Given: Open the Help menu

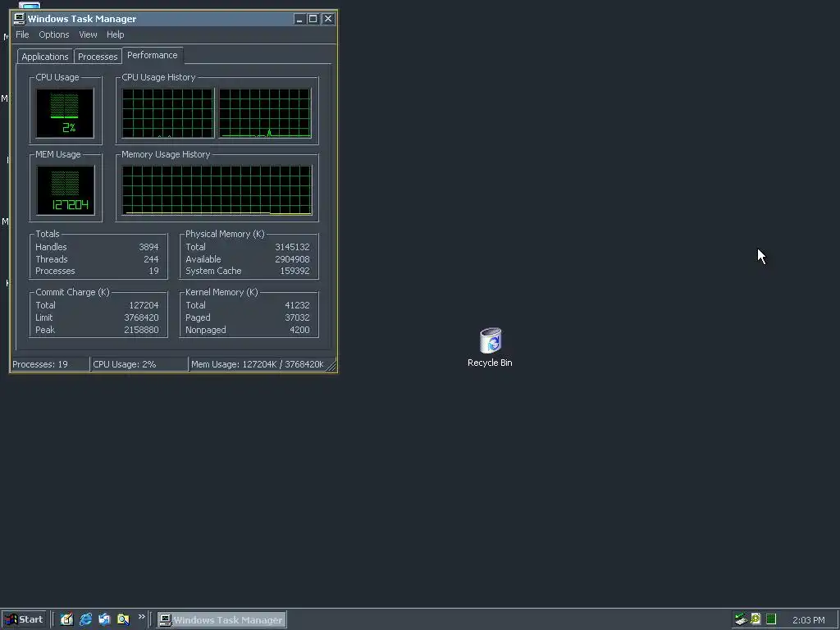Looking at the screenshot, I should coord(115,34).
